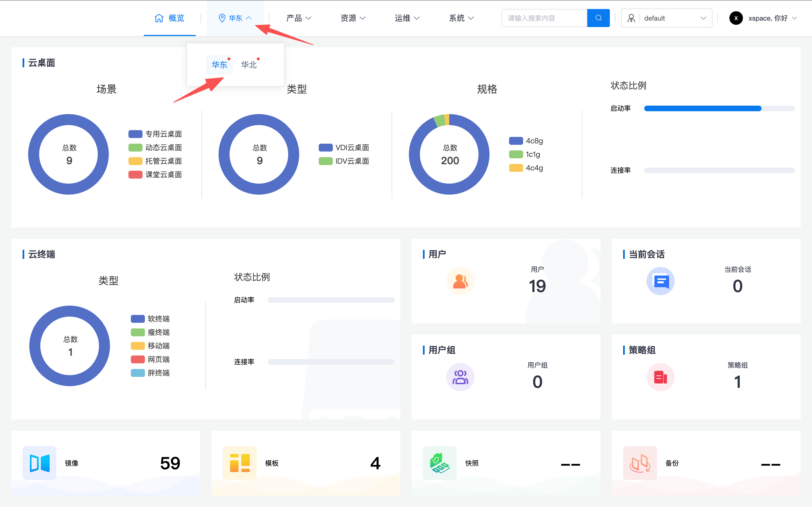
Task: Select 华东 region option
Action: tap(219, 65)
